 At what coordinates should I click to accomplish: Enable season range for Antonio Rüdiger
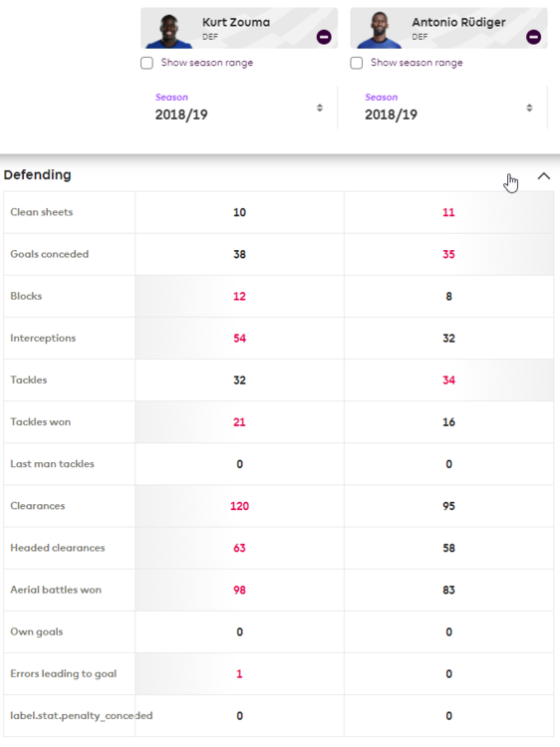point(357,63)
